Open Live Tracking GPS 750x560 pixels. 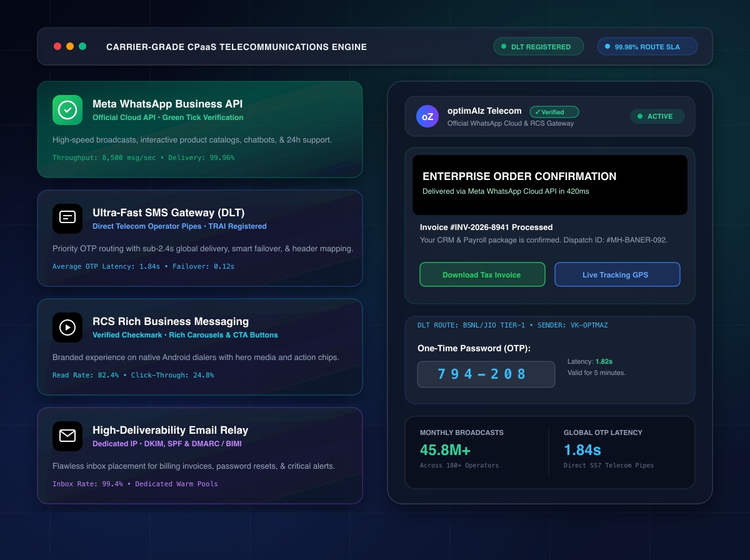click(617, 274)
